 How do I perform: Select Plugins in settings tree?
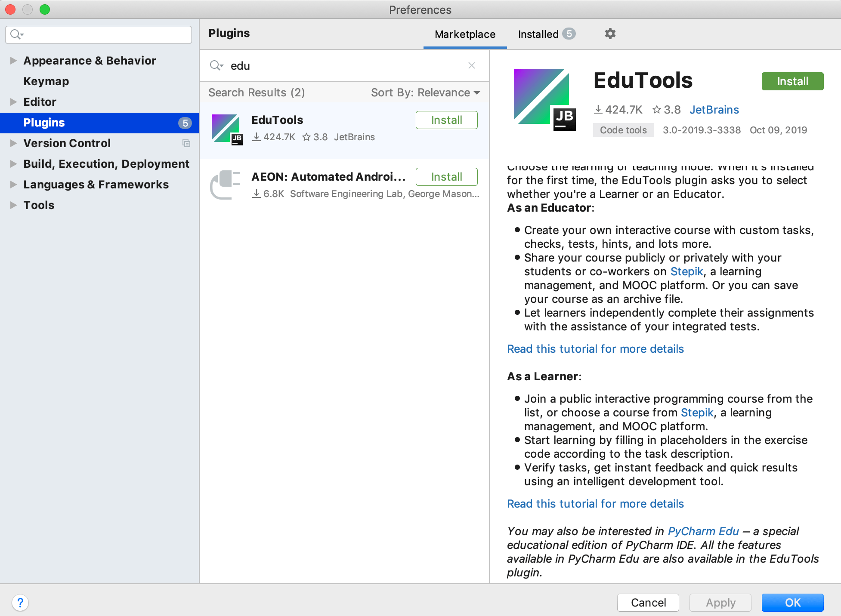point(99,123)
